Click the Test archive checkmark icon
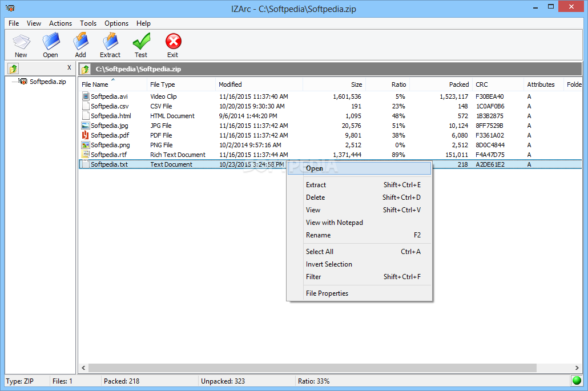This screenshot has height=391, width=588. pos(142,41)
